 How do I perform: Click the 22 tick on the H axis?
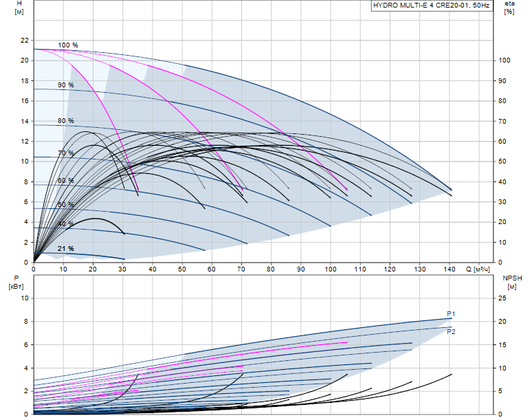[25, 41]
